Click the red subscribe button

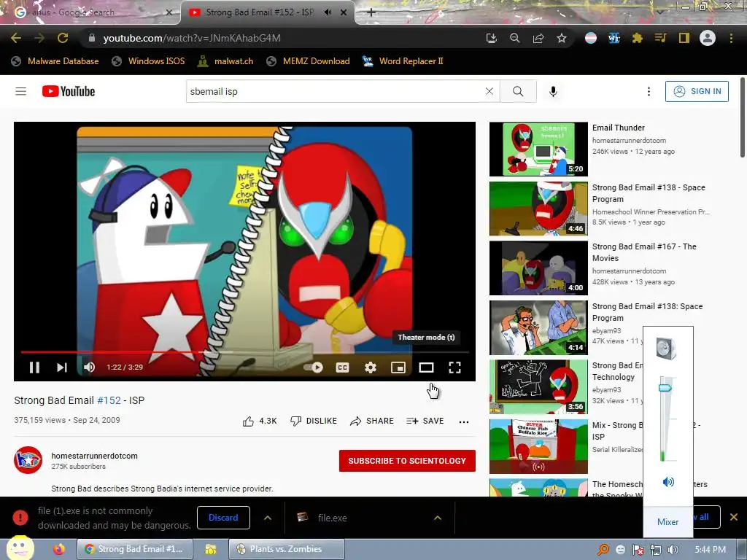click(x=407, y=461)
